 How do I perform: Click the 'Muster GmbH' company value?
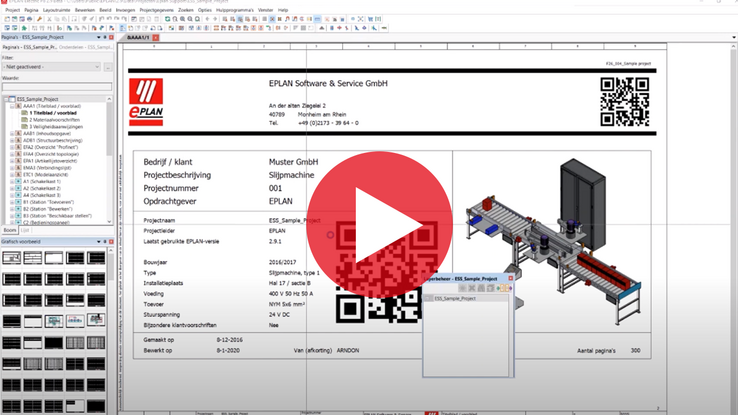coord(293,162)
